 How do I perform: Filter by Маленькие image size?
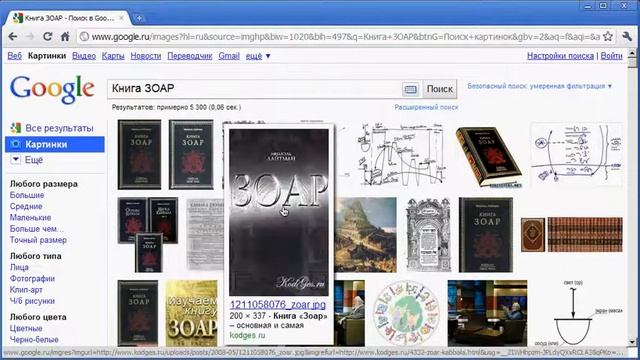[31, 218]
